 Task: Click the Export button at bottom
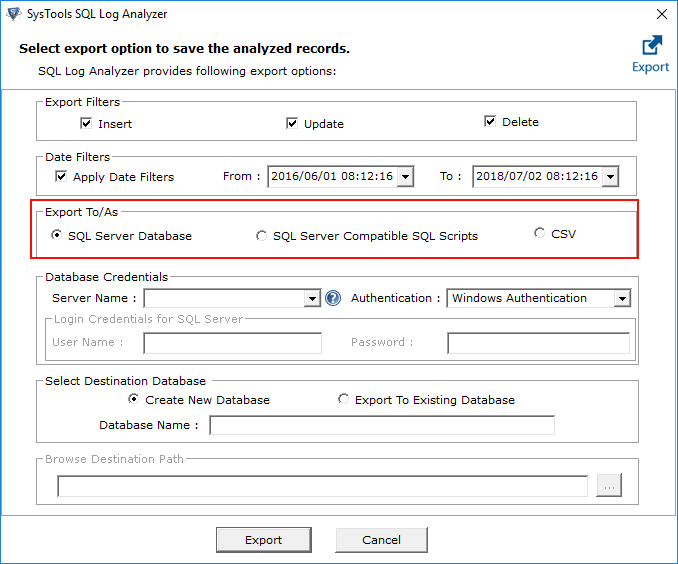tap(264, 540)
